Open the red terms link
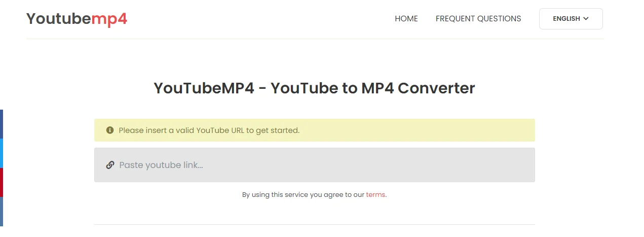 click(x=375, y=194)
